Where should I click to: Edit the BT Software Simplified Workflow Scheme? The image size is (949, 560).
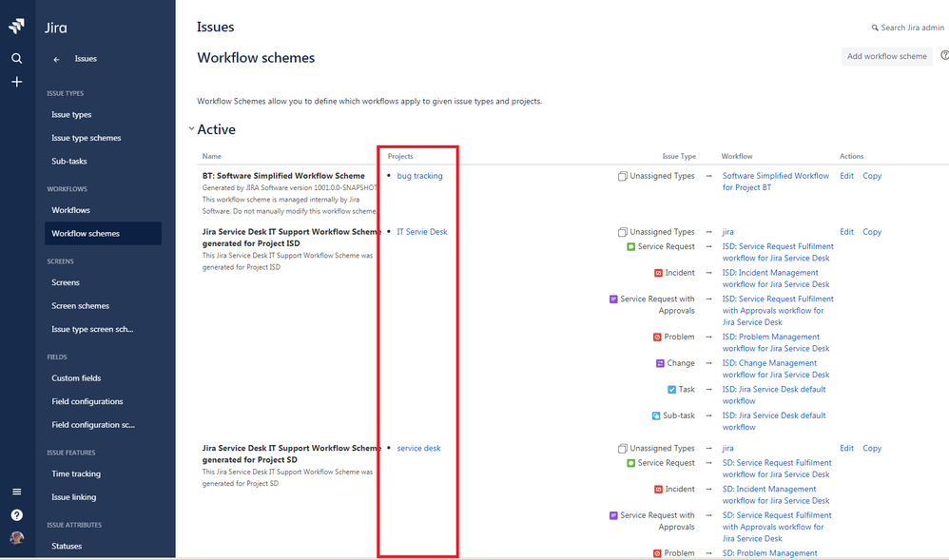(846, 176)
